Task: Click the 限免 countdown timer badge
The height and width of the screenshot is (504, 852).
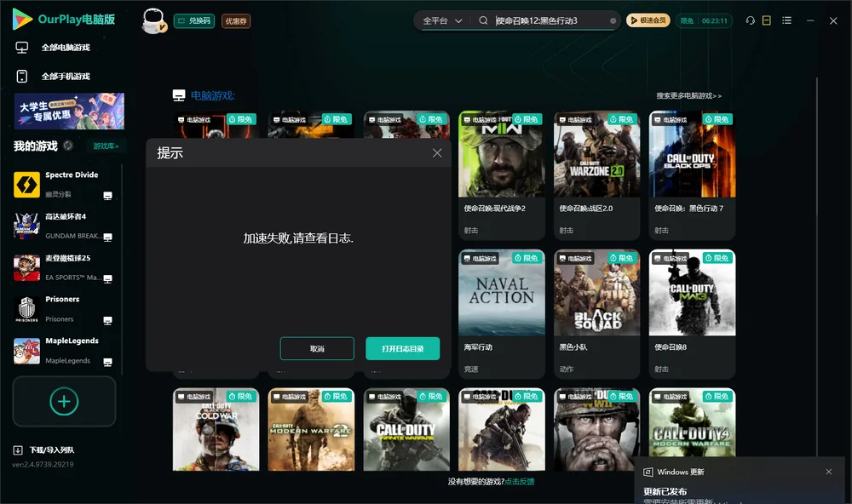Action: point(704,20)
